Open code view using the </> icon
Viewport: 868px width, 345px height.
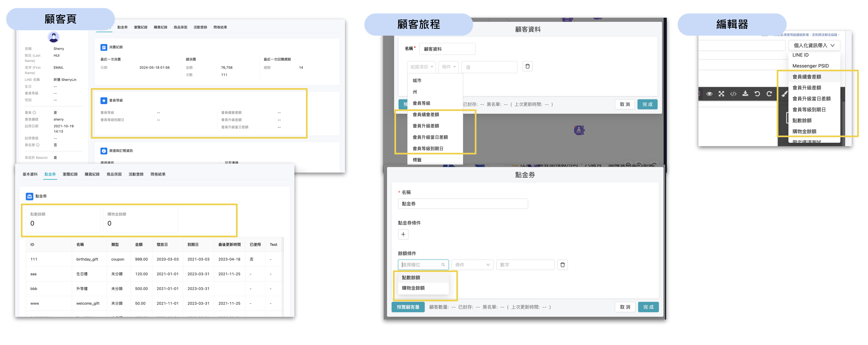(733, 94)
